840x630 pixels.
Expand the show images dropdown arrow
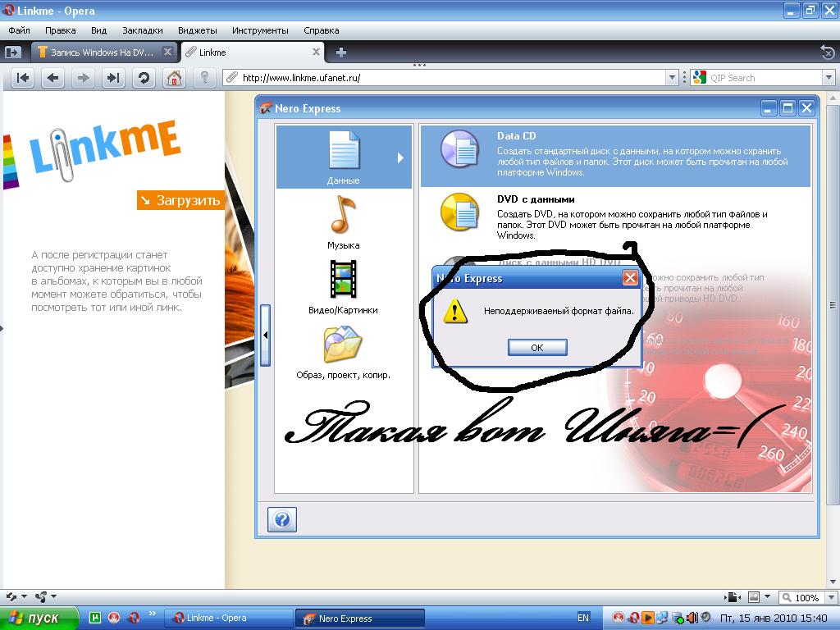coord(767,597)
